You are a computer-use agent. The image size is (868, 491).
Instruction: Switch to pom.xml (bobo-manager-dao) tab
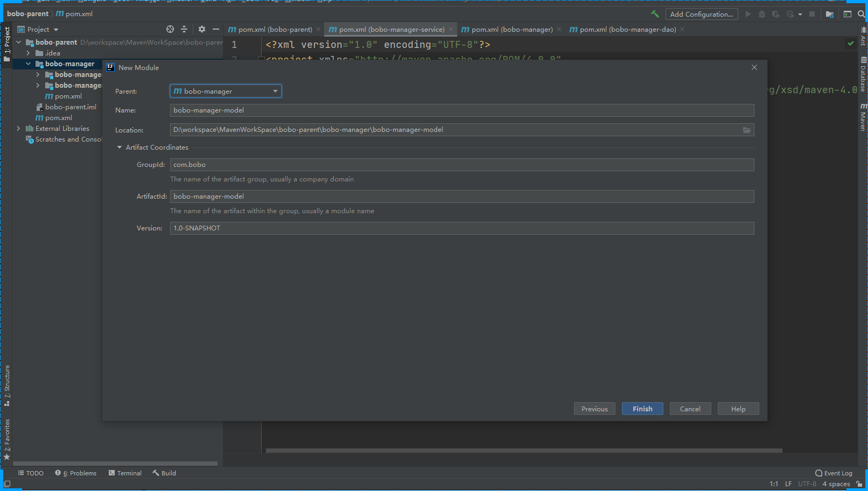coord(622,30)
